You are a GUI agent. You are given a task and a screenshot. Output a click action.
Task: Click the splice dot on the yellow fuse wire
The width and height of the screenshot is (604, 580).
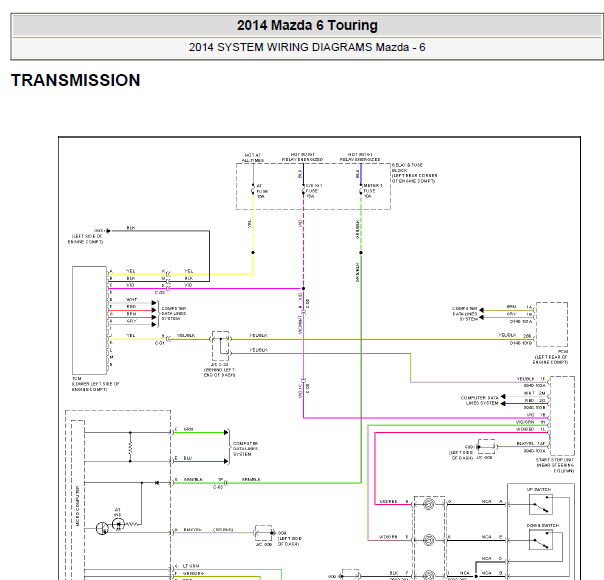pyautogui.click(x=253, y=253)
